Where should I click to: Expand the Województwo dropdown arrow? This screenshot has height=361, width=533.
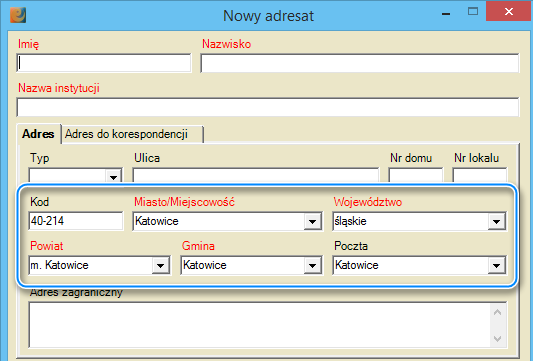pos(497,222)
